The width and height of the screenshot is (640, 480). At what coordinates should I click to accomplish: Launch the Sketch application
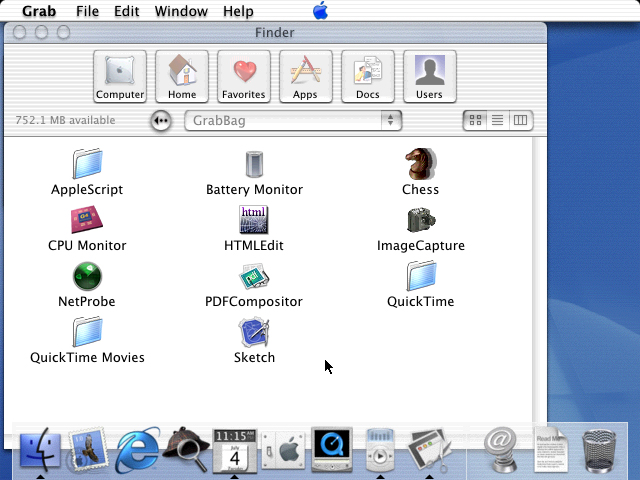tap(254, 332)
